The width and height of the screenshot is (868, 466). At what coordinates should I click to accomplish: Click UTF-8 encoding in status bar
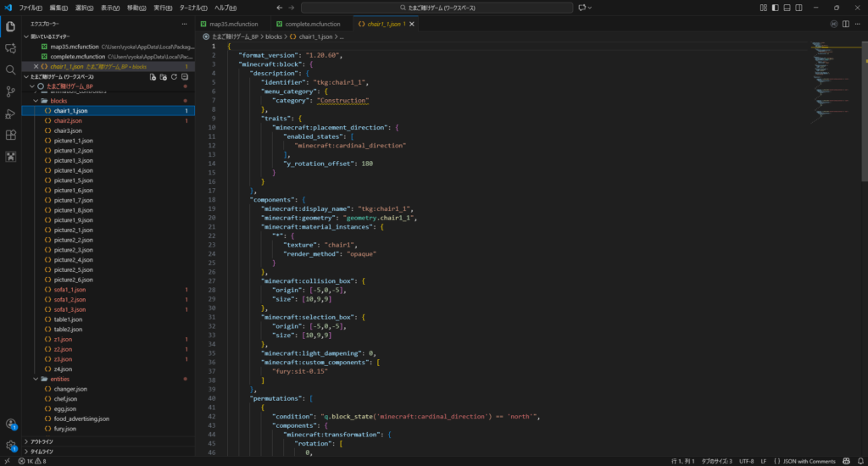746,461
